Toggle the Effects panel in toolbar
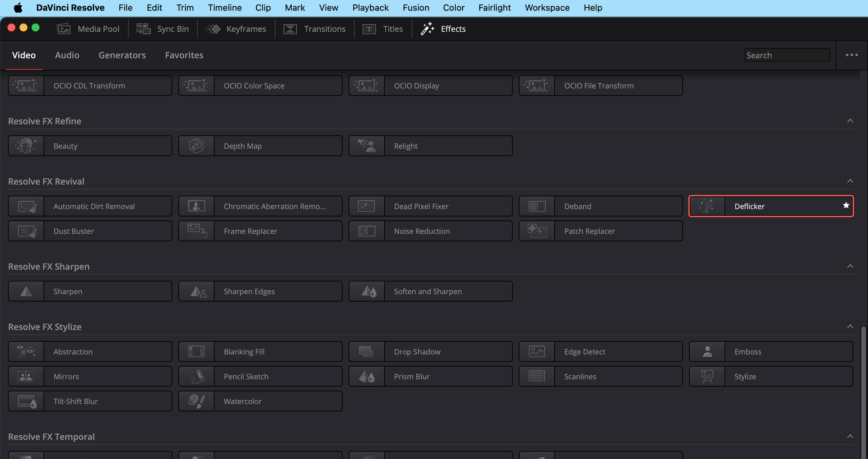Screen dimensions: 868x459 pos(443,29)
